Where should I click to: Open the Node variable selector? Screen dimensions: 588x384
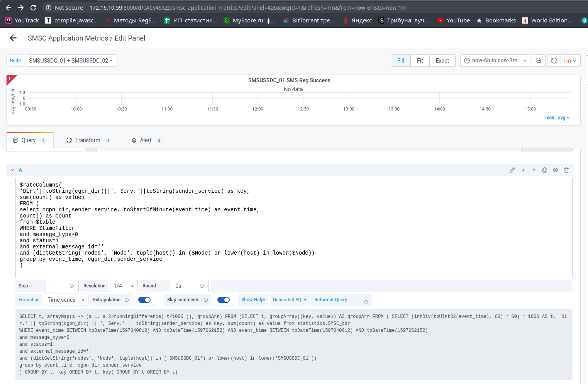(x=71, y=60)
